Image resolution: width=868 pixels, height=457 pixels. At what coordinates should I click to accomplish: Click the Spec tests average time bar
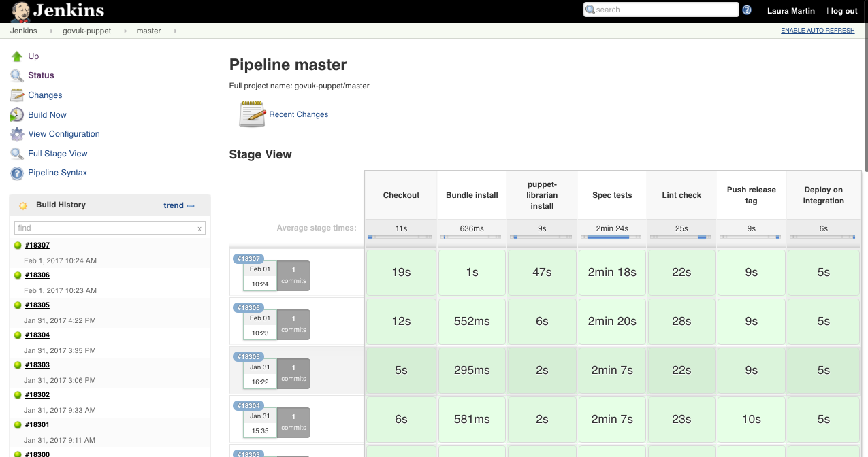coord(611,237)
